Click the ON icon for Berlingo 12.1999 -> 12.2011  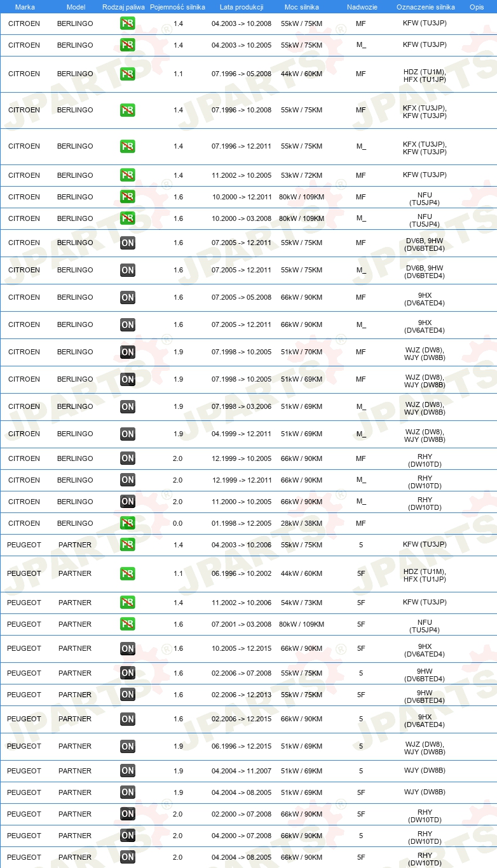coord(128,480)
